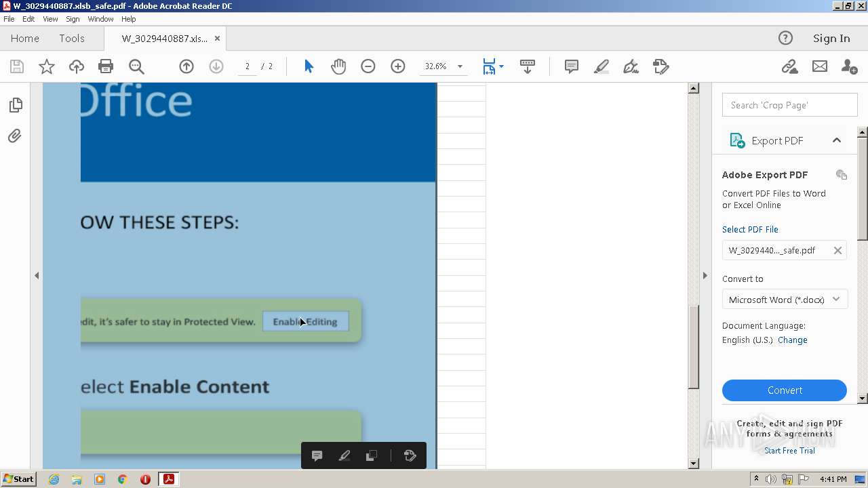This screenshot has height=488, width=868.
Task: Click the share with others person icon
Action: 849,66
